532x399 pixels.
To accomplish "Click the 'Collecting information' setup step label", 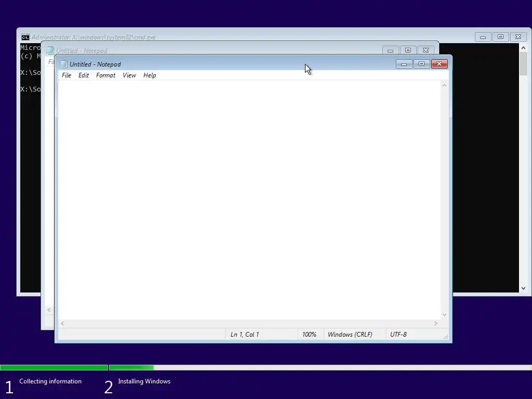I will click(x=50, y=381).
